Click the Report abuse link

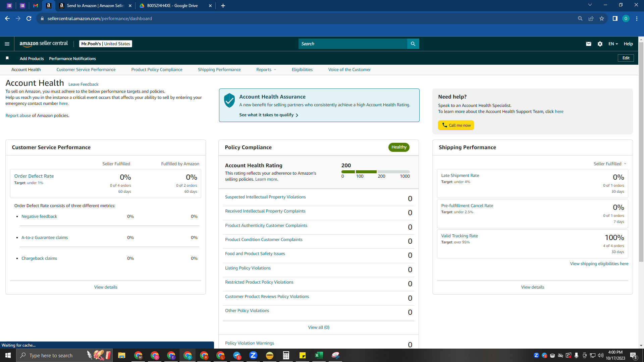point(18,116)
